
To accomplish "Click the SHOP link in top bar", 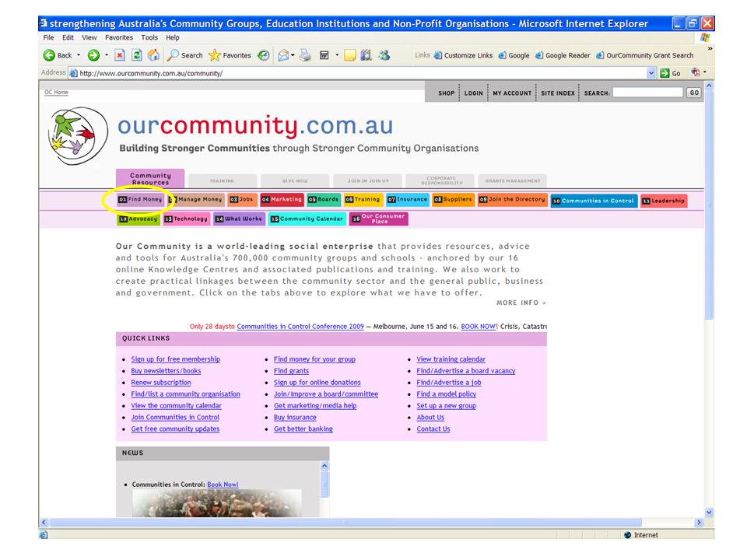I will point(447,93).
